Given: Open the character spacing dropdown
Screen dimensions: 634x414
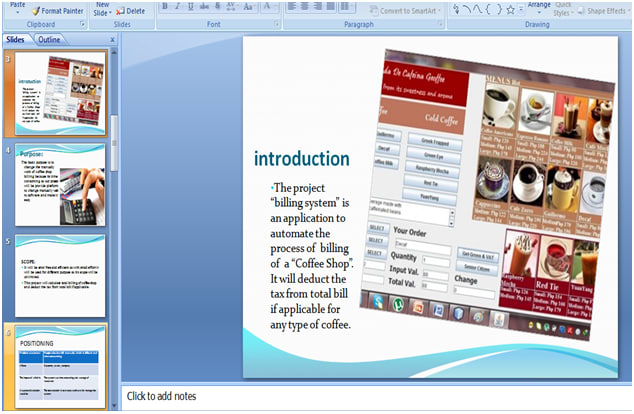Looking at the screenshot, I should 231,6.
